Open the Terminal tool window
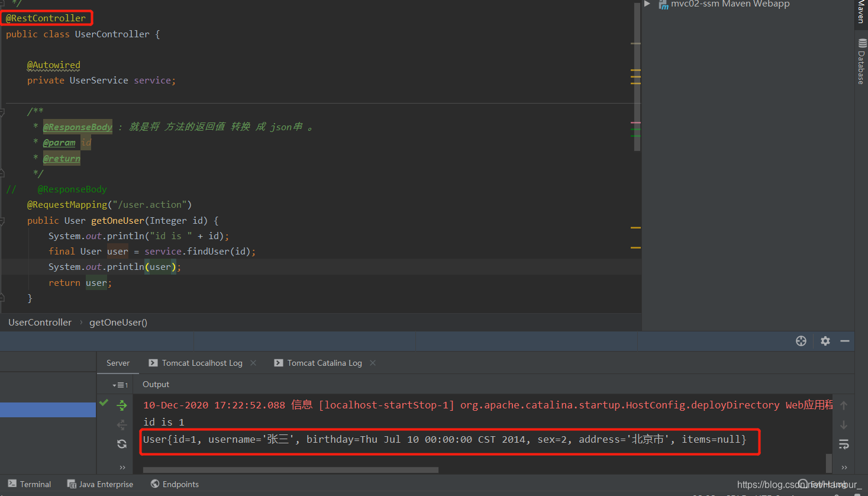This screenshot has width=868, height=496. coord(28,484)
